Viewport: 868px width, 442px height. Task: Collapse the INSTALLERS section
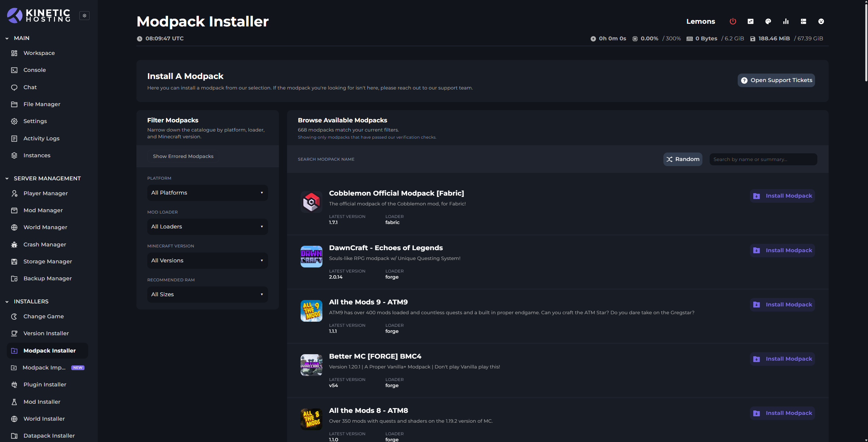click(x=27, y=302)
